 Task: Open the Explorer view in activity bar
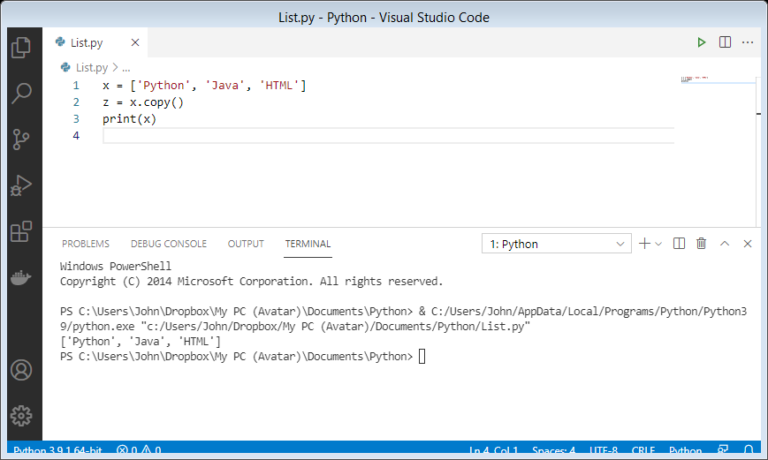tap(21, 47)
